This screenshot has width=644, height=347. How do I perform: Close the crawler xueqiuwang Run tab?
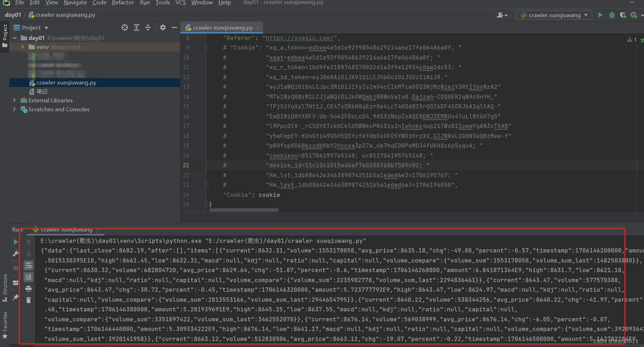(98, 230)
